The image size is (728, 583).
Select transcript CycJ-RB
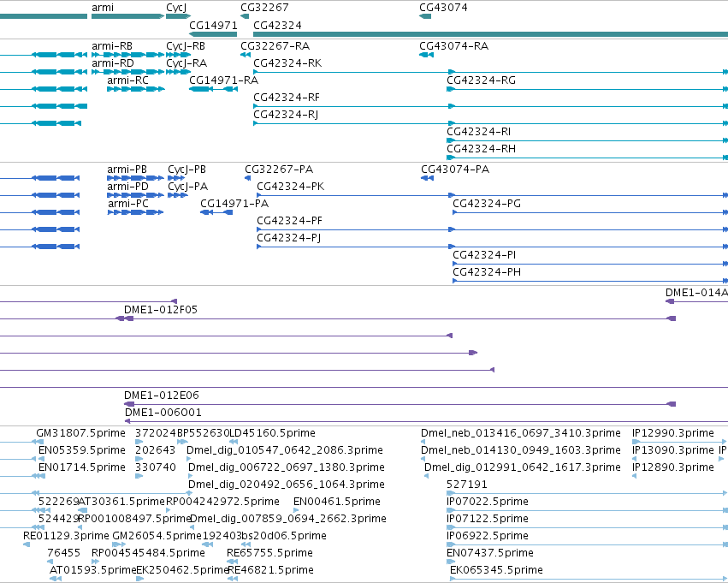186,46
